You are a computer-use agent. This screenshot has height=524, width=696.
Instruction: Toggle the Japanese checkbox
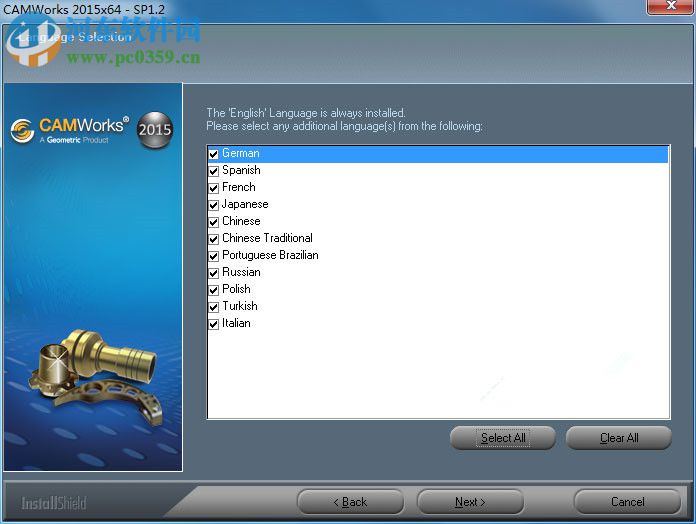214,205
